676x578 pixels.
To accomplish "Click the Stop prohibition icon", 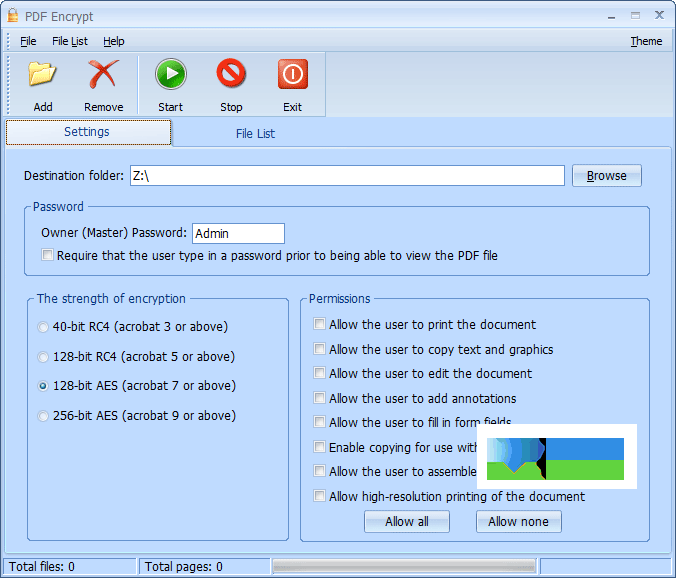I will pyautogui.click(x=231, y=73).
